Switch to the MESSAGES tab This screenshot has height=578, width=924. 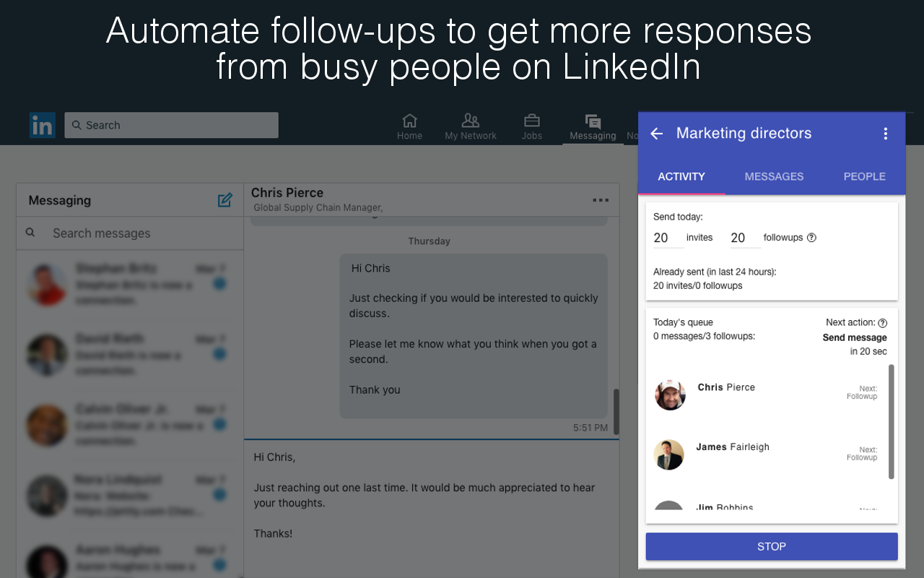tap(774, 176)
